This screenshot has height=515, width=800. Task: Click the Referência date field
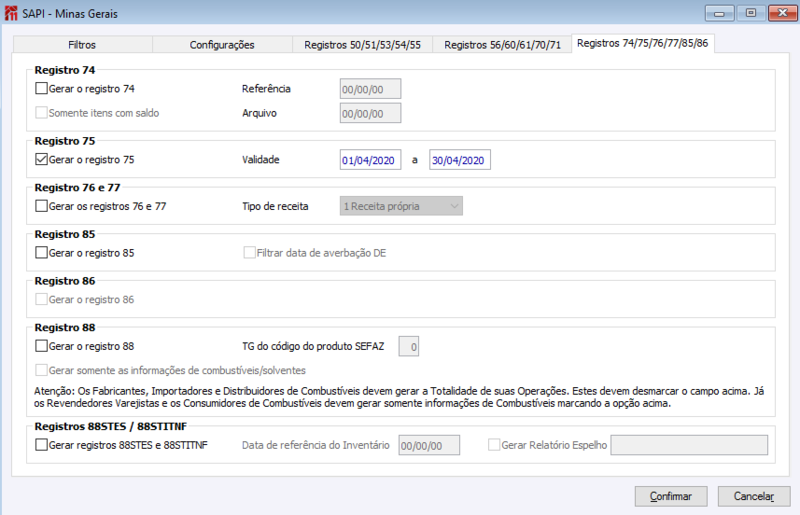(x=370, y=89)
